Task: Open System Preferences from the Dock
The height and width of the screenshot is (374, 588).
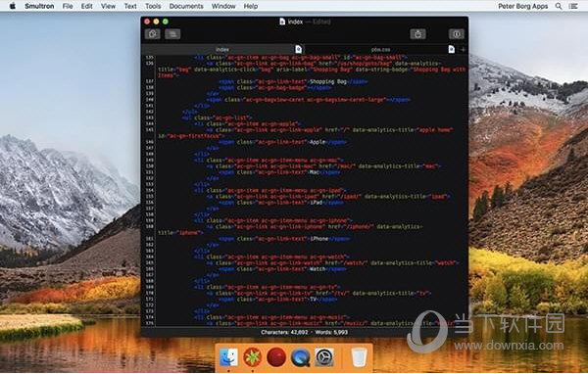Action: point(324,357)
